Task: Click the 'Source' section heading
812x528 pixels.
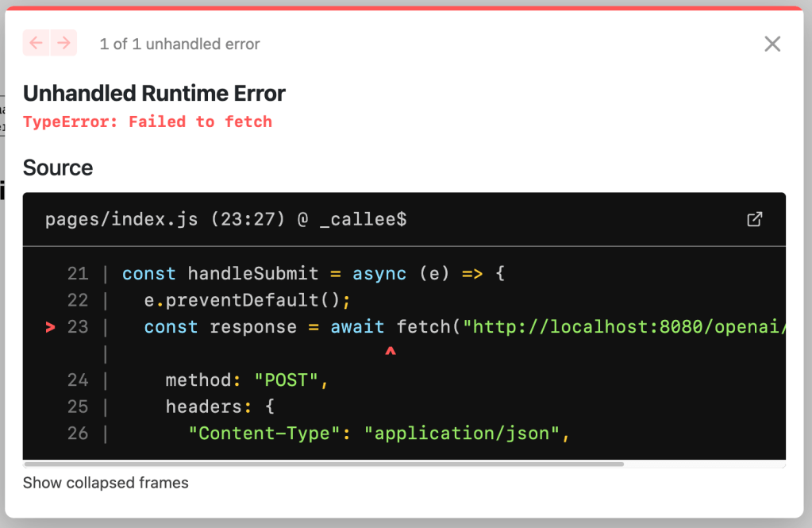Action: pyautogui.click(x=58, y=168)
